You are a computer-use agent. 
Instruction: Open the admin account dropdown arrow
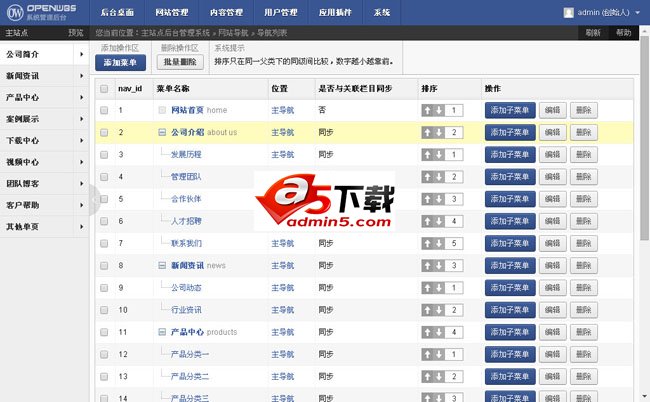pos(638,13)
